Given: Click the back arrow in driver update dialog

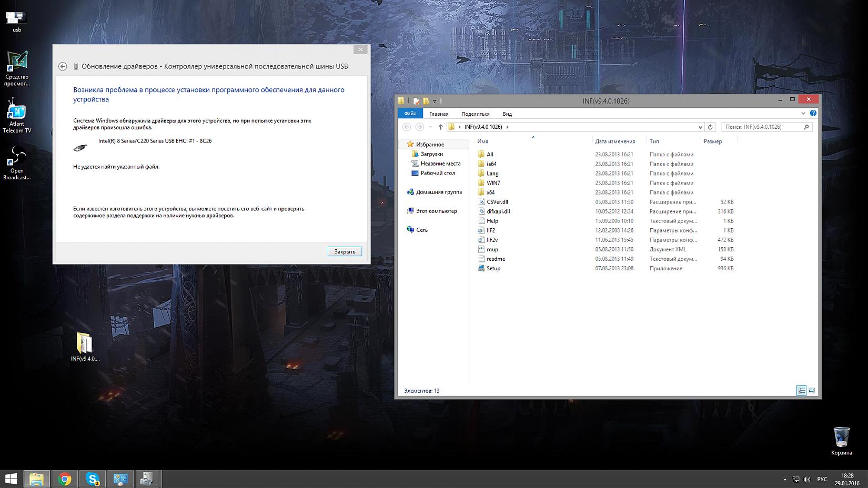Looking at the screenshot, I should point(63,66).
